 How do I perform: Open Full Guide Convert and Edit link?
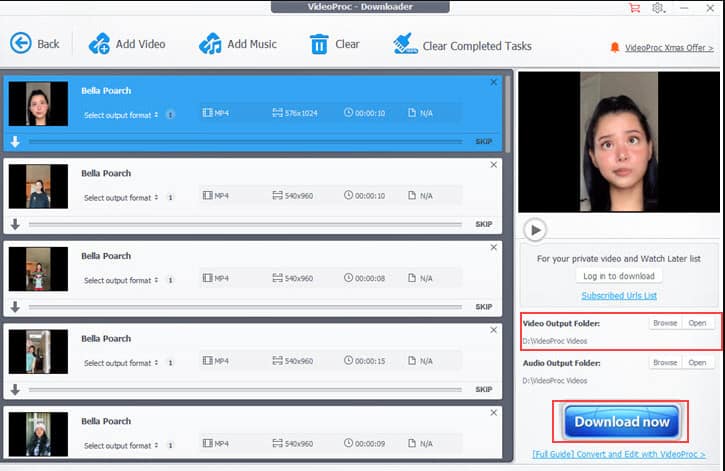(619, 454)
